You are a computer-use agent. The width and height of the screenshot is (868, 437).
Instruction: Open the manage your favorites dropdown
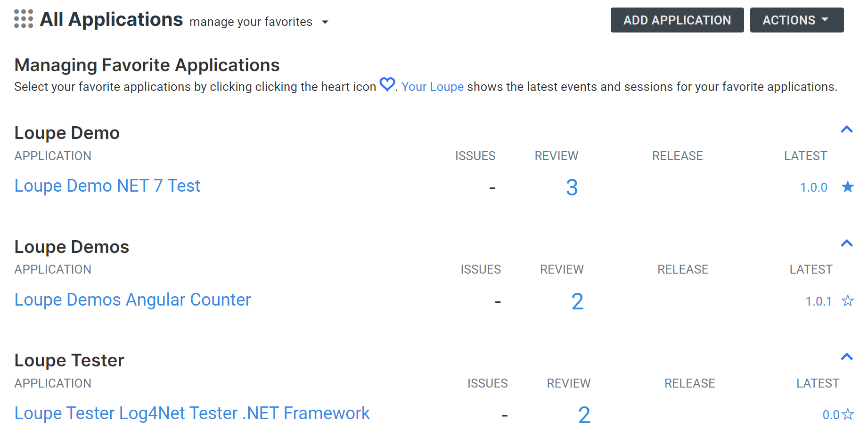tap(325, 22)
